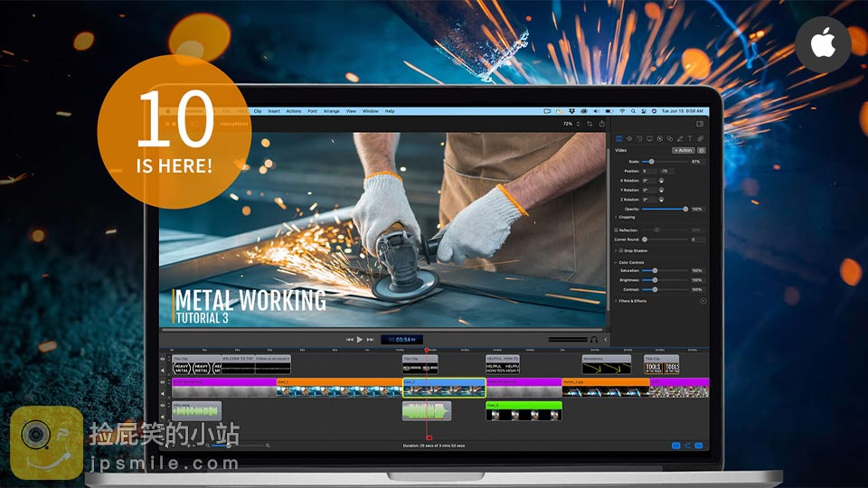Toggle bottom track visibility eye
The image size is (868, 488).
point(163,406)
